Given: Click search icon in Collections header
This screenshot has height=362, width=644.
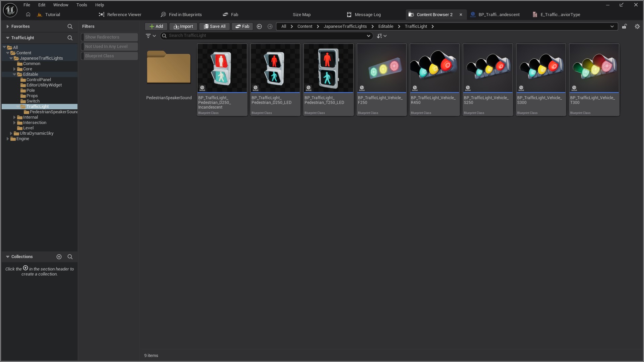Looking at the screenshot, I should pos(70,257).
